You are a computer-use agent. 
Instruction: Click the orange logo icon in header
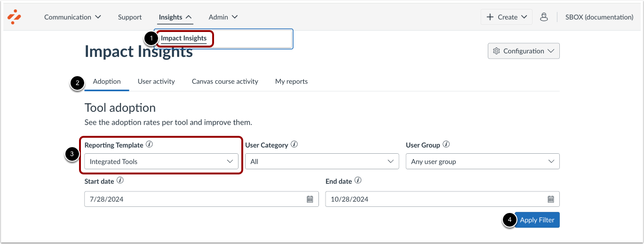[x=14, y=16]
